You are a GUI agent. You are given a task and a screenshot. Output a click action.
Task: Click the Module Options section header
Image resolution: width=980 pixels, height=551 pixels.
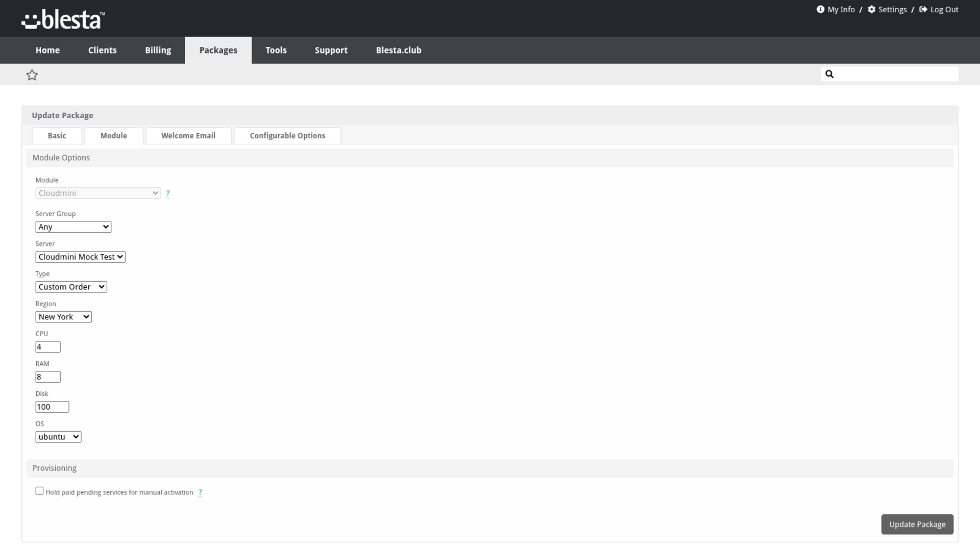coord(490,158)
